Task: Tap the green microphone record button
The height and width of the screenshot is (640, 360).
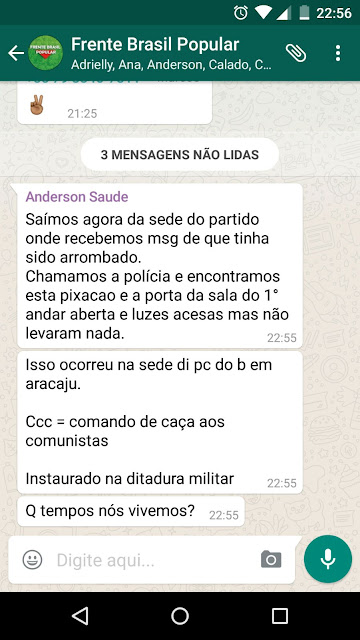Action: pyautogui.click(x=328, y=559)
